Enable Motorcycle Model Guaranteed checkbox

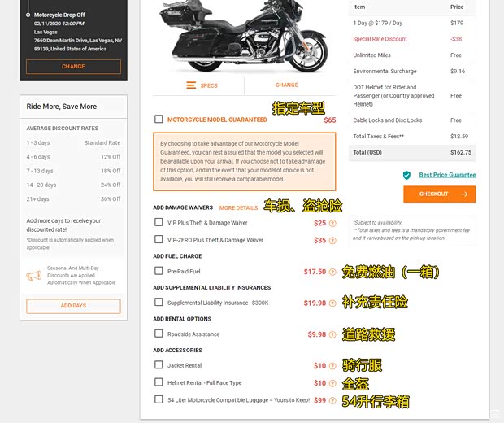(x=159, y=119)
